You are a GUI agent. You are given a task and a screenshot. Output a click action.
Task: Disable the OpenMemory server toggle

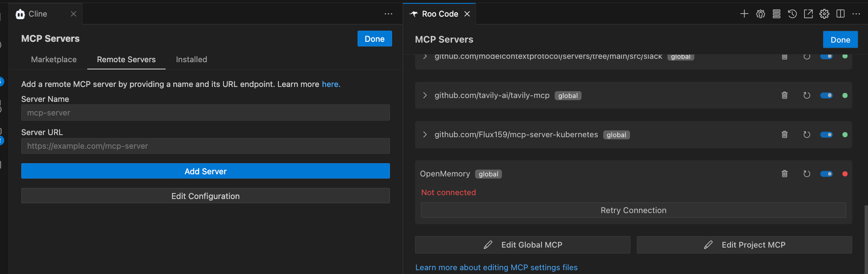point(826,174)
